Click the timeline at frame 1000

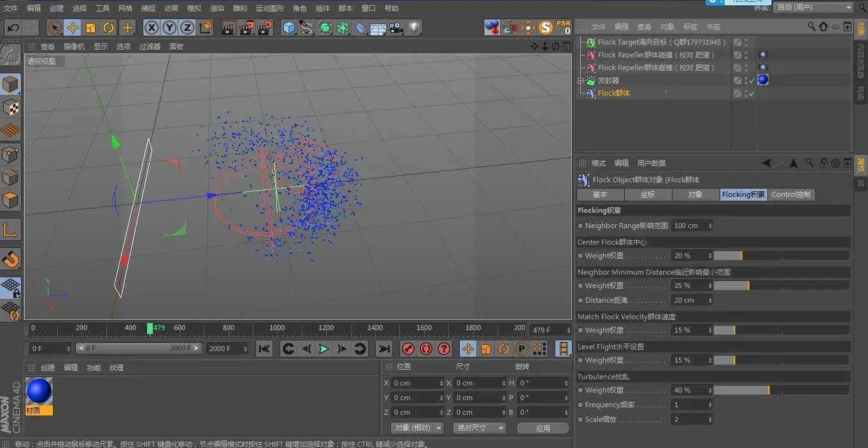pyautogui.click(x=276, y=329)
